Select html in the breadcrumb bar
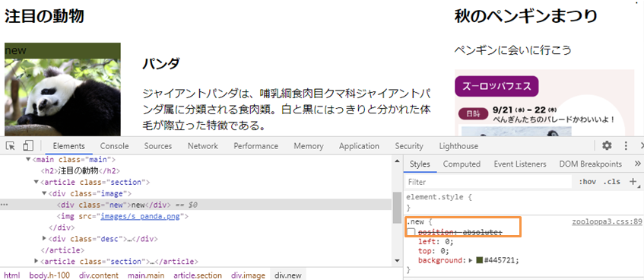 click(x=12, y=275)
